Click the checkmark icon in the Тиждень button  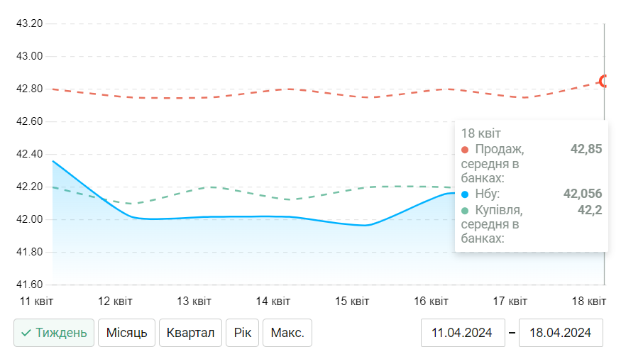tap(26, 333)
